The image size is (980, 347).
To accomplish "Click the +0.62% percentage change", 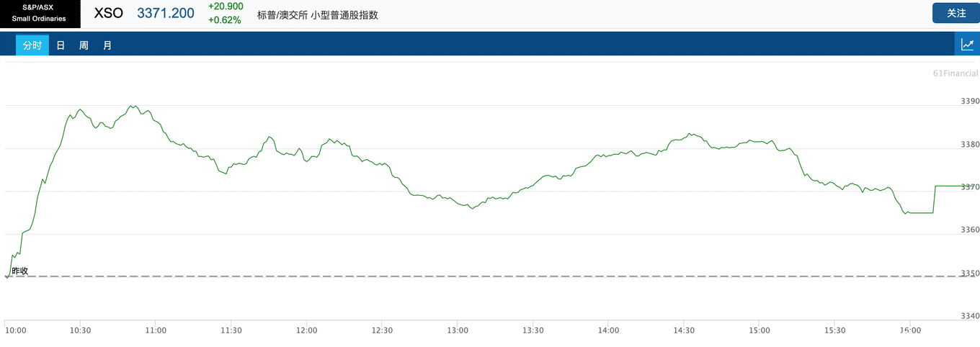I will 224,20.
